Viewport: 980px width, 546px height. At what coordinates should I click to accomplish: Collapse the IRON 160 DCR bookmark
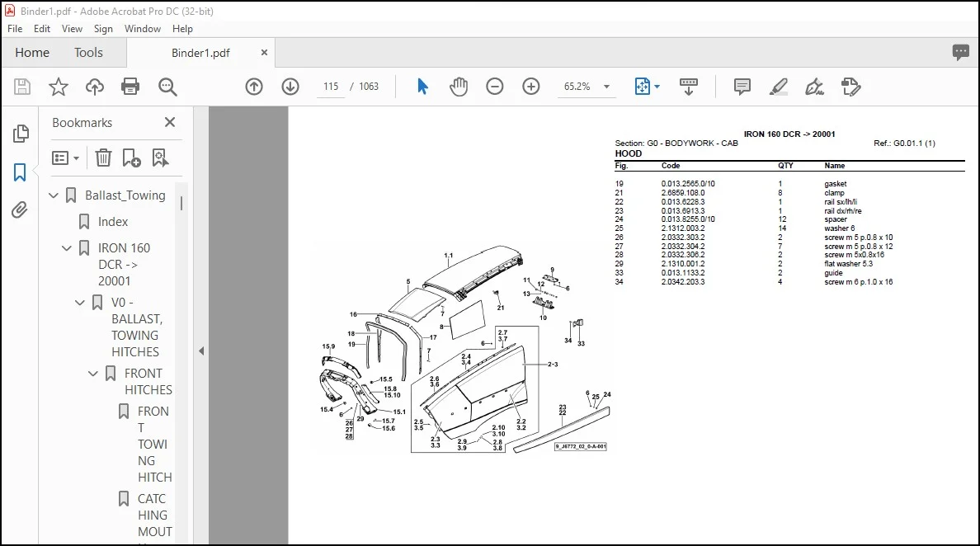(x=67, y=248)
